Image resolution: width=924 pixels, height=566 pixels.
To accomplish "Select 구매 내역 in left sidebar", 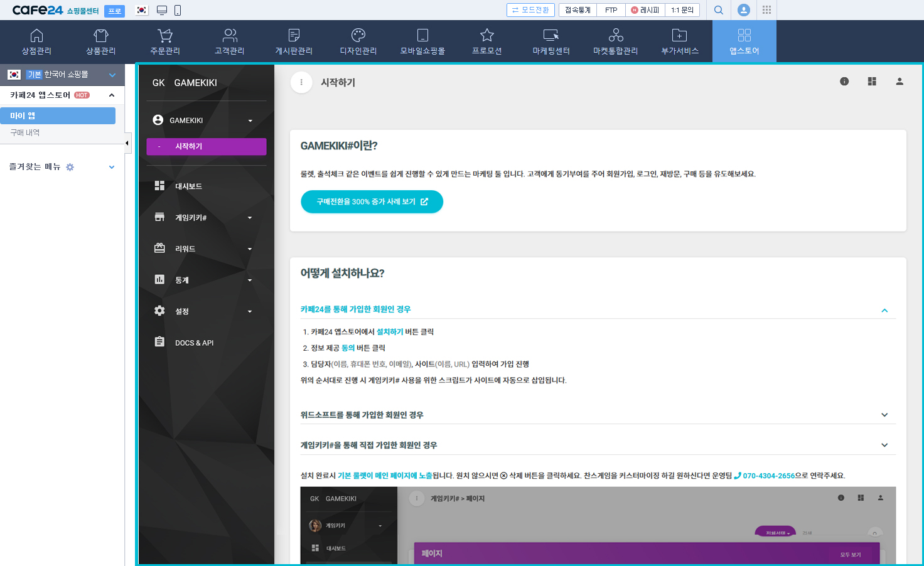I will (25, 132).
